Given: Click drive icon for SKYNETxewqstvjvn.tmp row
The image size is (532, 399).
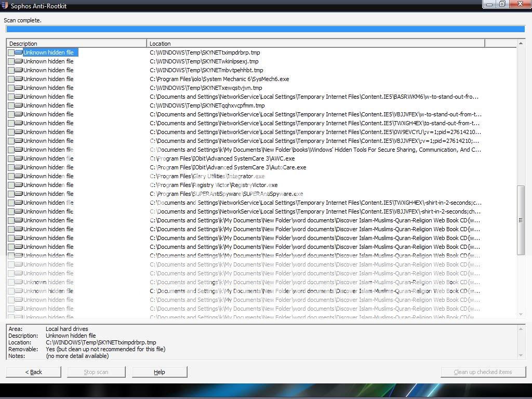Looking at the screenshot, I should click(19, 87).
